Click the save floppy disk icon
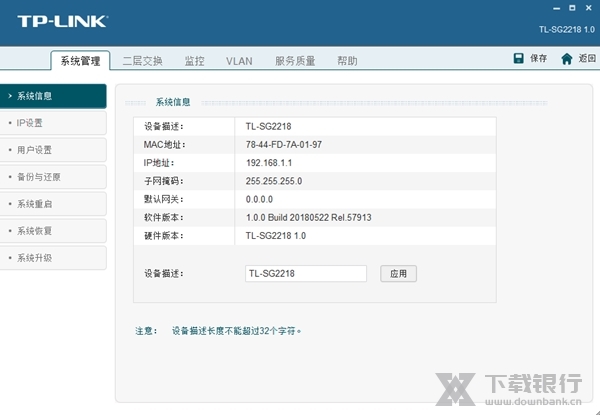600x415 pixels. (518, 58)
